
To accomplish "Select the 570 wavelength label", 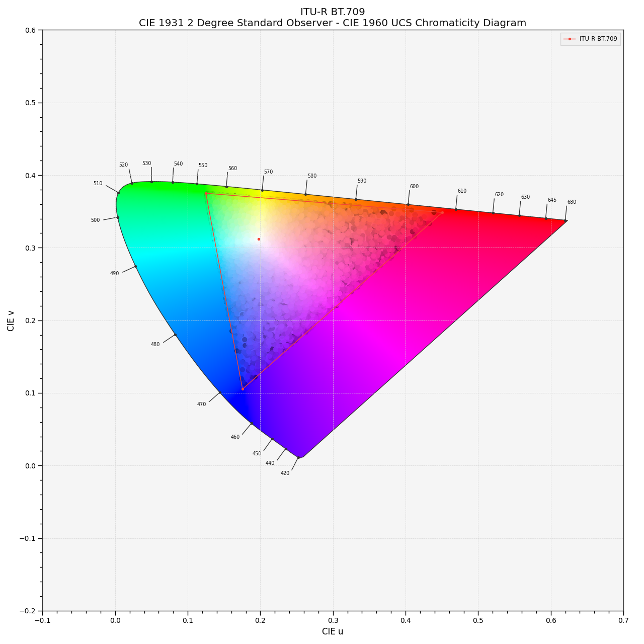I will click(268, 172).
